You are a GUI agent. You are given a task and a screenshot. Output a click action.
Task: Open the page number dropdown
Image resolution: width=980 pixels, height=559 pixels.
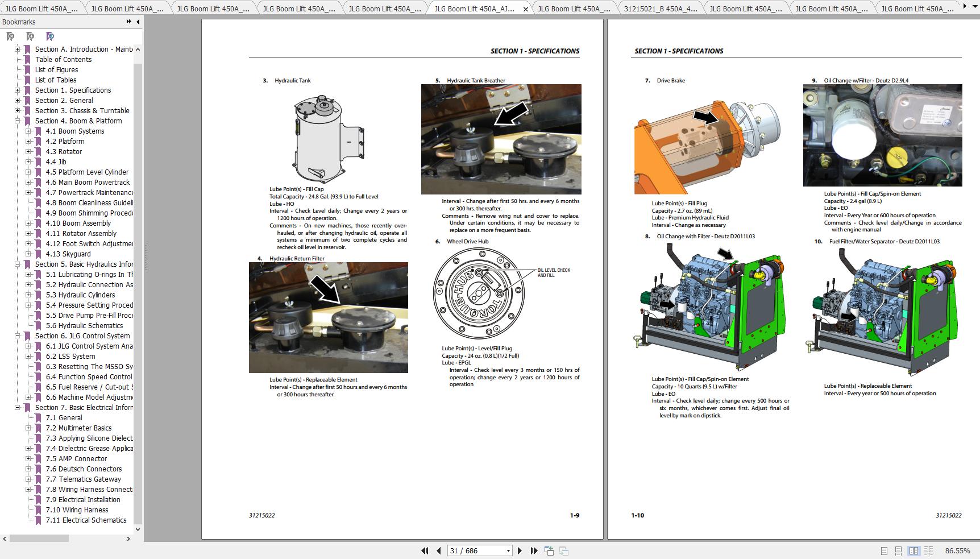pyautogui.click(x=508, y=550)
